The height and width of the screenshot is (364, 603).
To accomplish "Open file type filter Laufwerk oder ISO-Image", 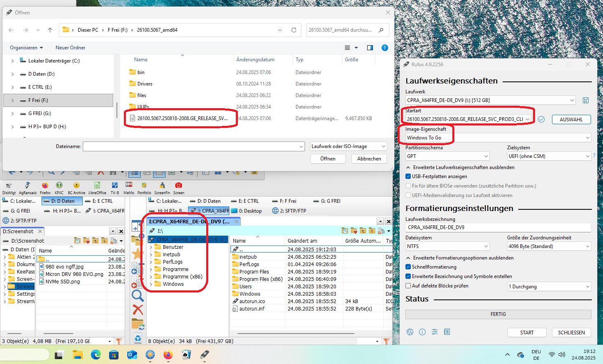I will 349,146.
